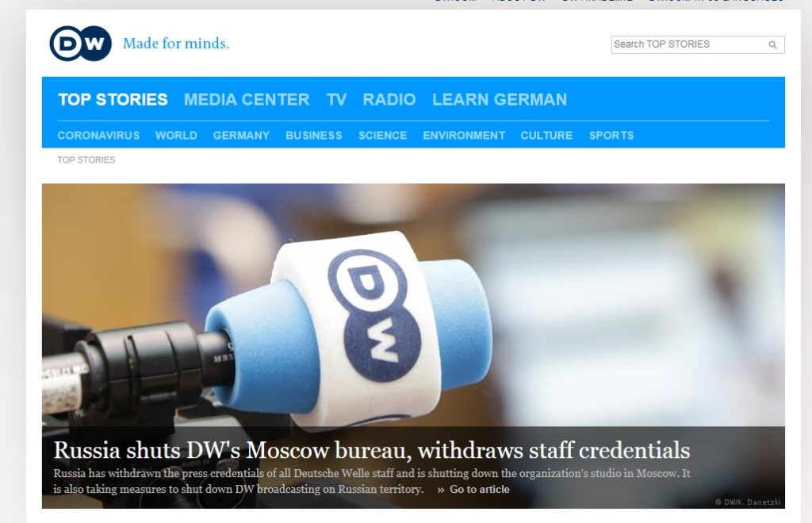812x523 pixels.
Task: Click the DW logo in the header
Action: 80,44
